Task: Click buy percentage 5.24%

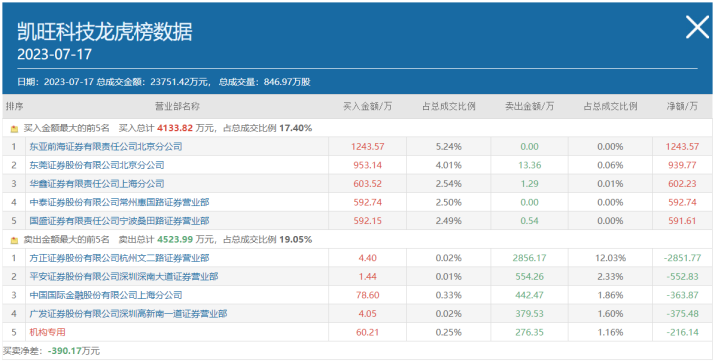Action: [448, 147]
